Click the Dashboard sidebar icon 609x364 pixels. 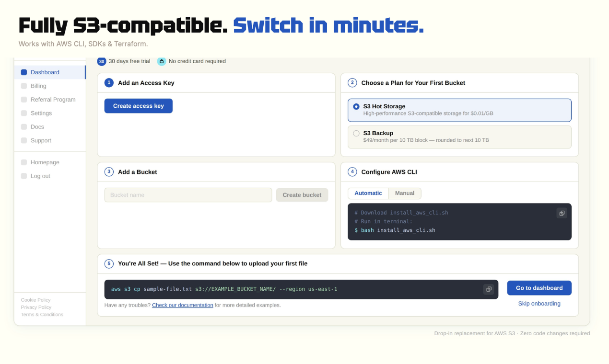point(24,72)
